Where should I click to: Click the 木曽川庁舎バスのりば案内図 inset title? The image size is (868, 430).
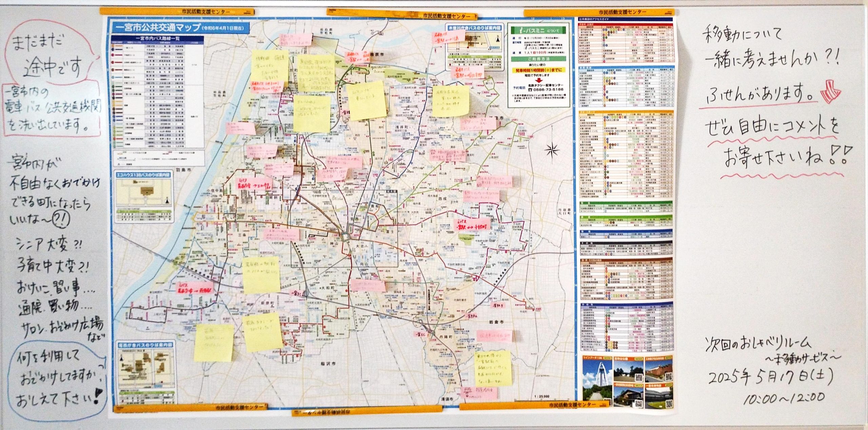click(474, 27)
